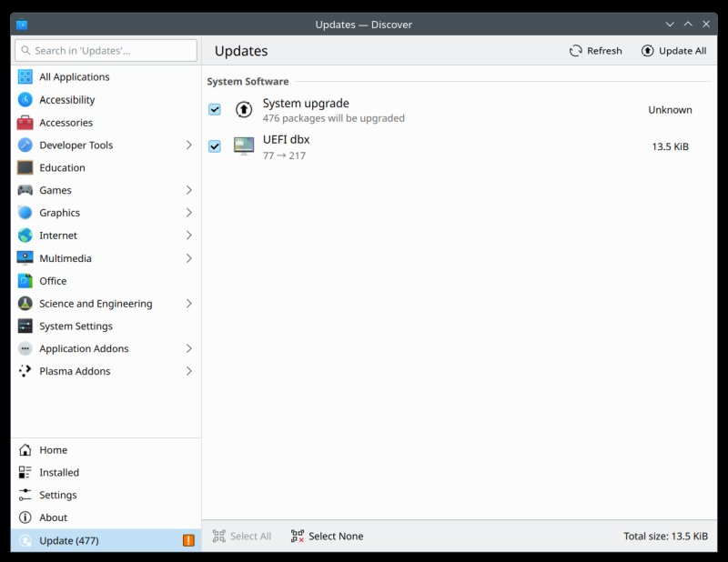The width and height of the screenshot is (728, 562).
Task: Go to the Home page
Action: pos(53,450)
